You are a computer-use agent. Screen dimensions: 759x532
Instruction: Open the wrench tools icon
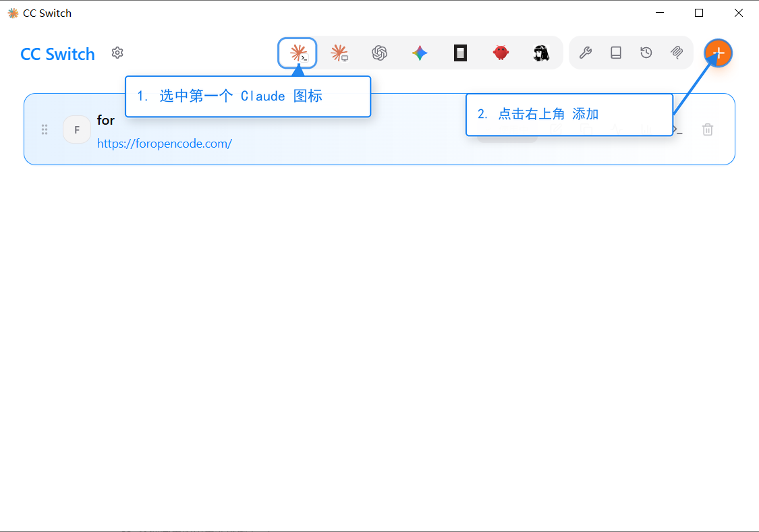586,52
